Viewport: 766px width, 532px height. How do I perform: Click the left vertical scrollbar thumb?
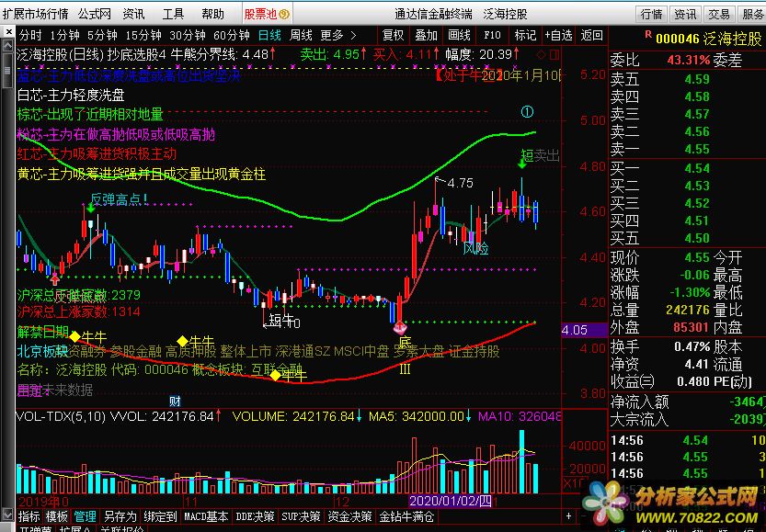tap(7, 70)
